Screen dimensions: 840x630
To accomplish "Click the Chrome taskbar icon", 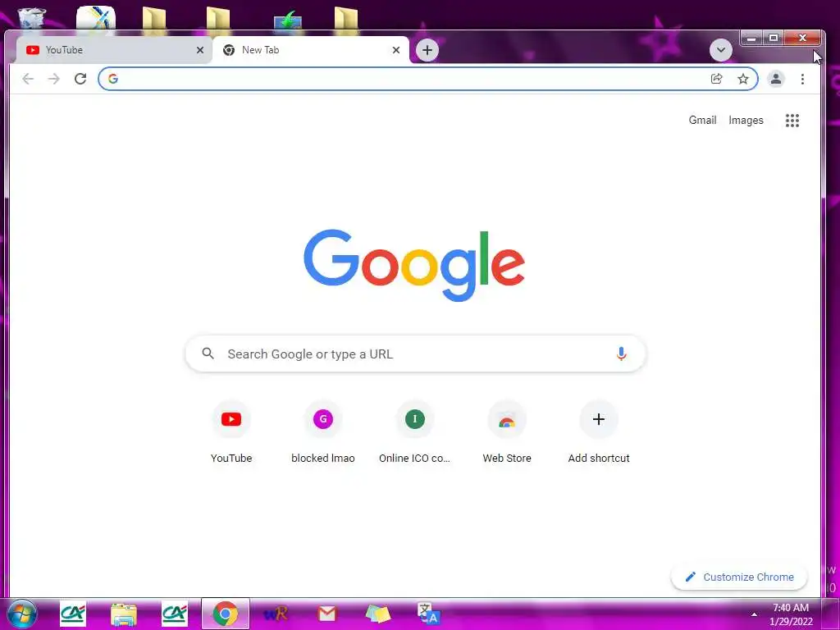I will [x=226, y=614].
